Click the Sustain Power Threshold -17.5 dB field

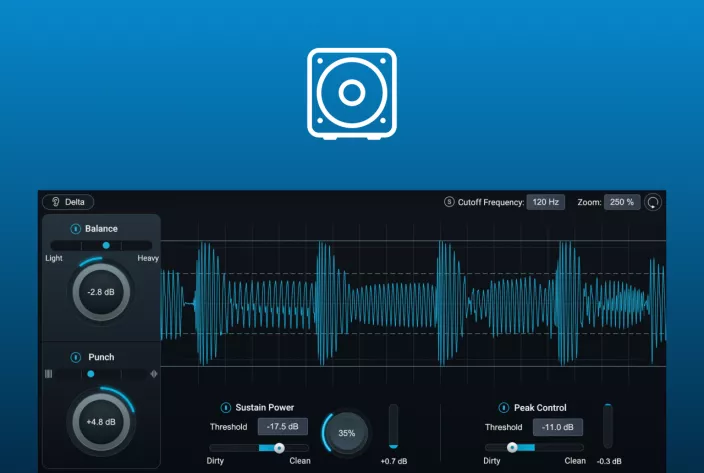coord(283,427)
